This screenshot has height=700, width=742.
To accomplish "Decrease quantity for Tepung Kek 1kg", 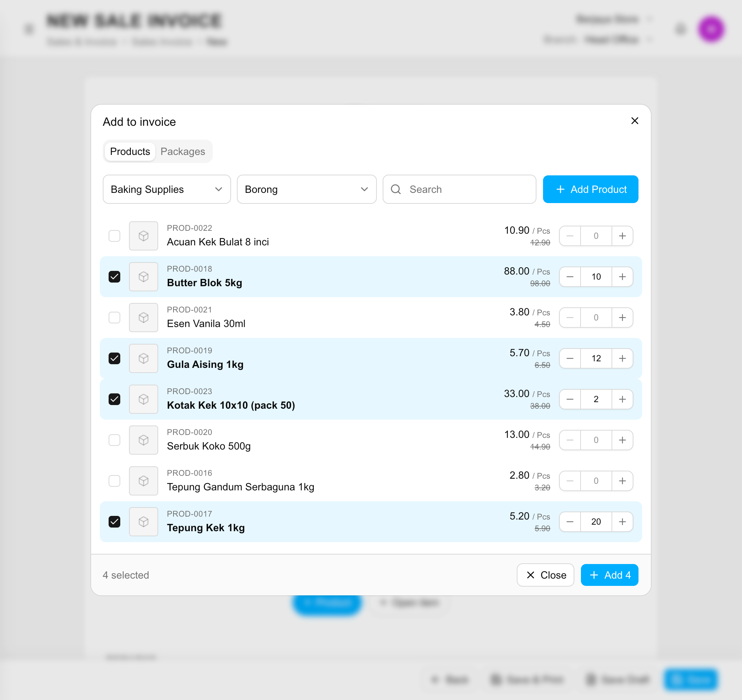I will pos(570,522).
